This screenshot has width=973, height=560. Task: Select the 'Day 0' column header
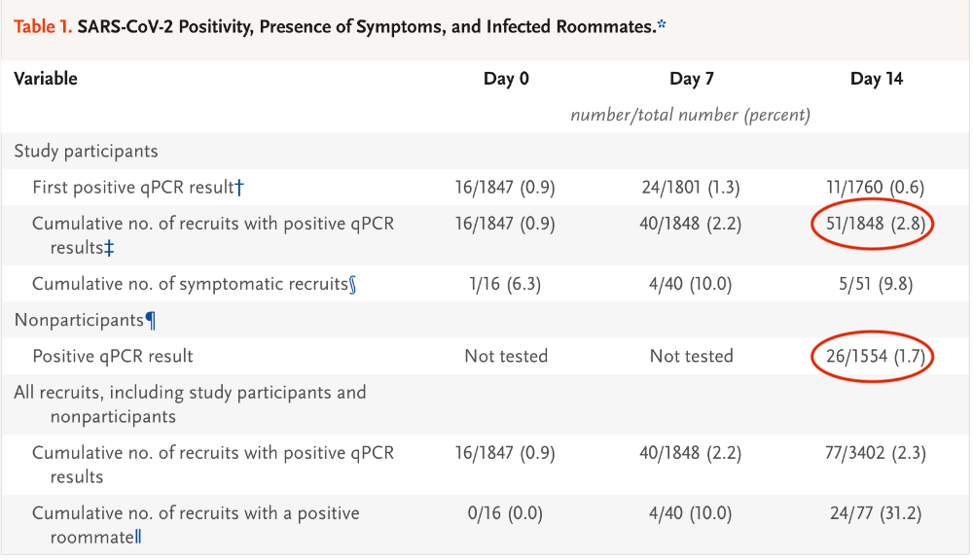click(x=506, y=79)
